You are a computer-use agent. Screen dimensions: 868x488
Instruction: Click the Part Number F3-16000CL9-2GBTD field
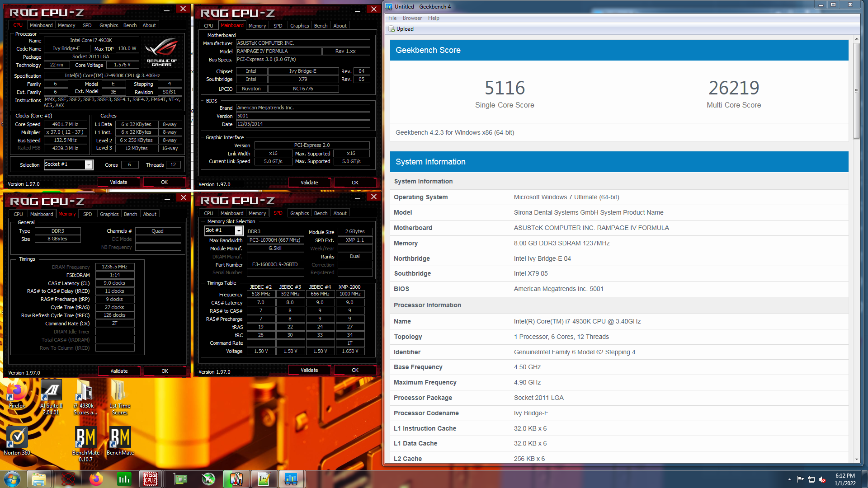[275, 265]
